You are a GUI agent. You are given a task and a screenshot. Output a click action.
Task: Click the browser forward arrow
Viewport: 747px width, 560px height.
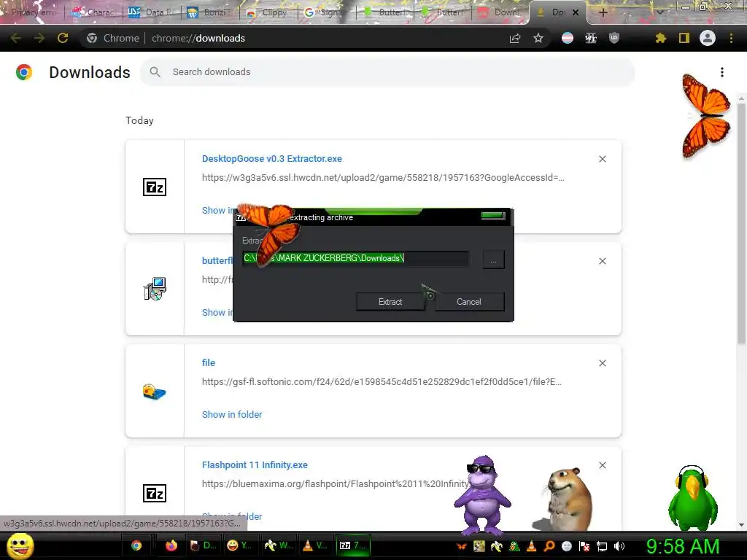[39, 38]
